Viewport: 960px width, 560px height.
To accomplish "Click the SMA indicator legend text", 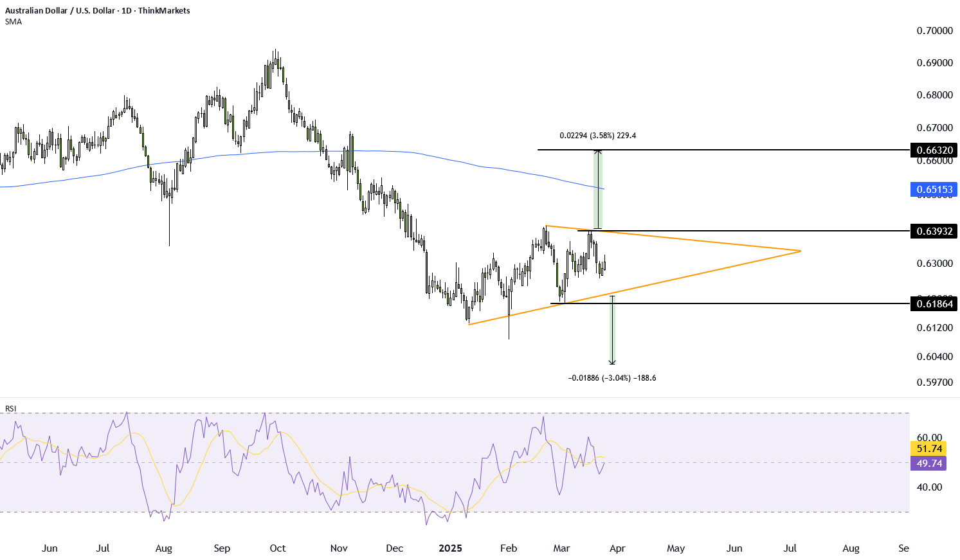I will pos(14,22).
